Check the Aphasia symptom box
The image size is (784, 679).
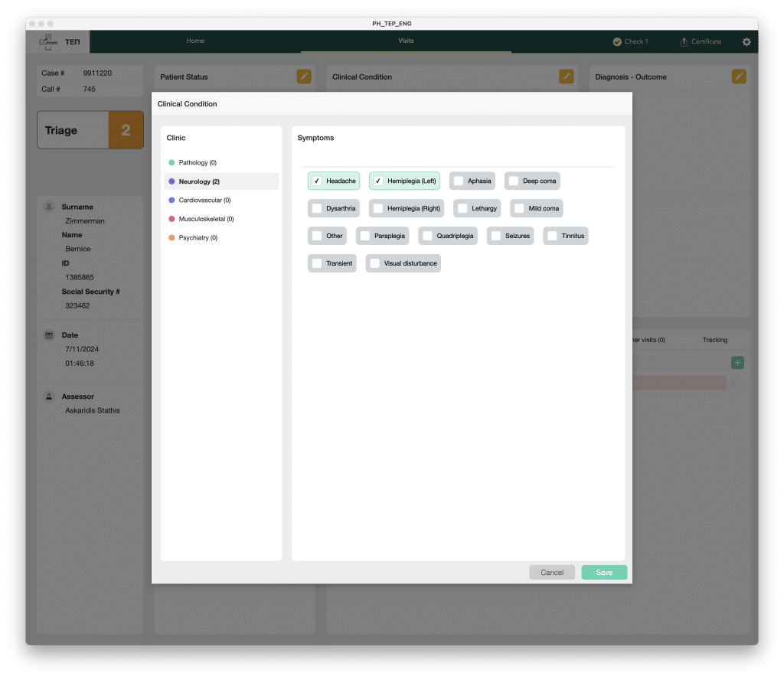click(459, 181)
